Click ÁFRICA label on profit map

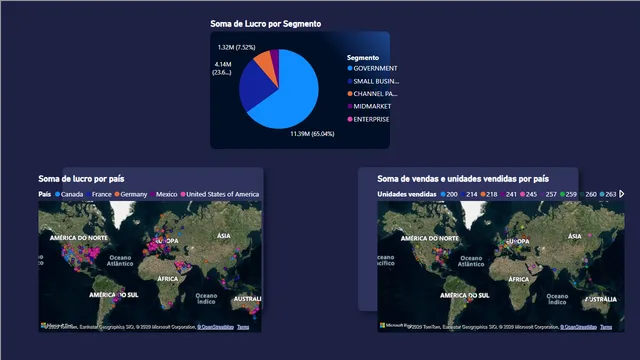[168, 279]
